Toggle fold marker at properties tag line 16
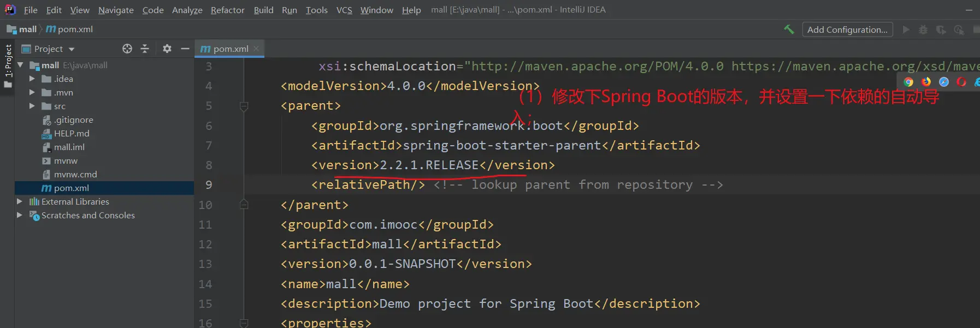 (244, 323)
